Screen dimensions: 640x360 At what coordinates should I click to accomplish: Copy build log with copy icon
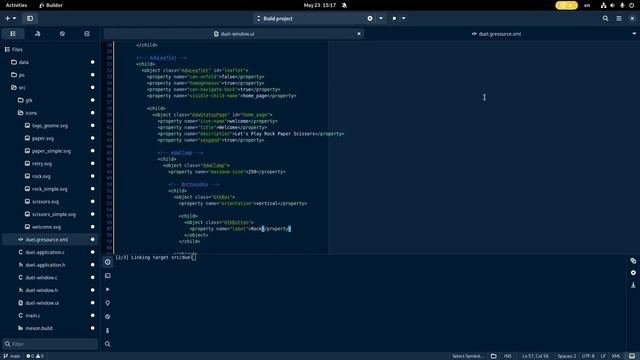point(633,261)
